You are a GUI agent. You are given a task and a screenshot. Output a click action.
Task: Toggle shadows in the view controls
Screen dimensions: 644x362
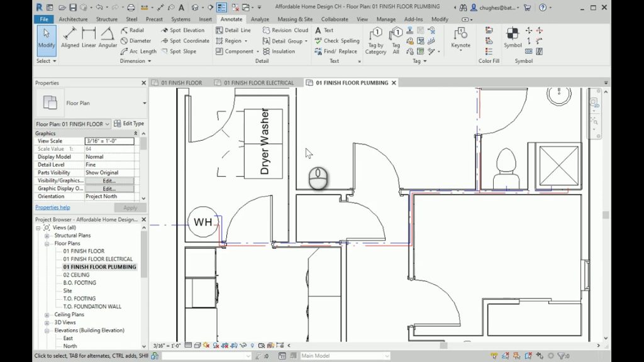coord(214,345)
